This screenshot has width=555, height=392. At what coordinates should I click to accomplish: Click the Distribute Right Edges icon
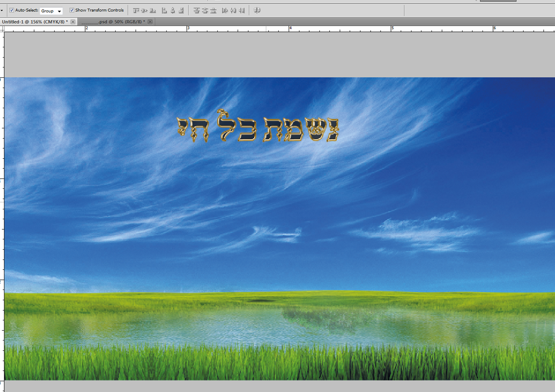point(241,10)
